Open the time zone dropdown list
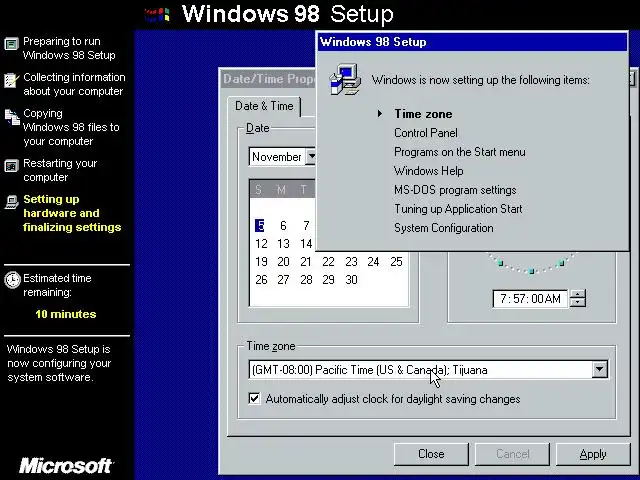This screenshot has height=480, width=640. (600, 369)
